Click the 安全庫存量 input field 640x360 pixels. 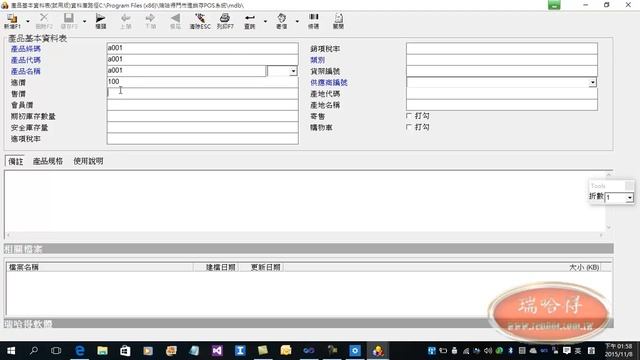click(x=202, y=127)
